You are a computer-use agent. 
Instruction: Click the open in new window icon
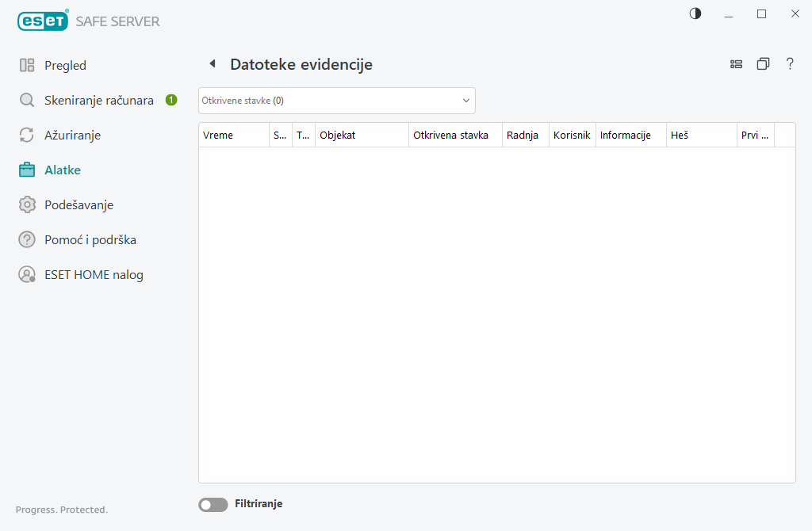(763, 64)
